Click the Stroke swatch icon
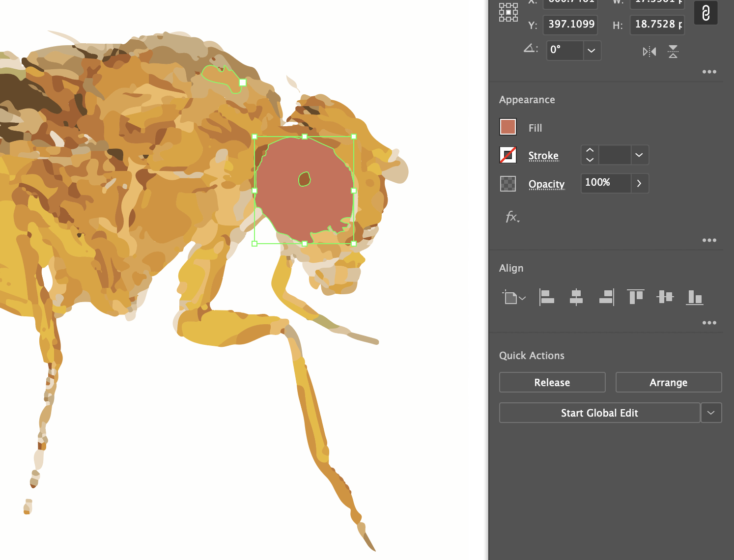The height and width of the screenshot is (560, 734). point(508,155)
